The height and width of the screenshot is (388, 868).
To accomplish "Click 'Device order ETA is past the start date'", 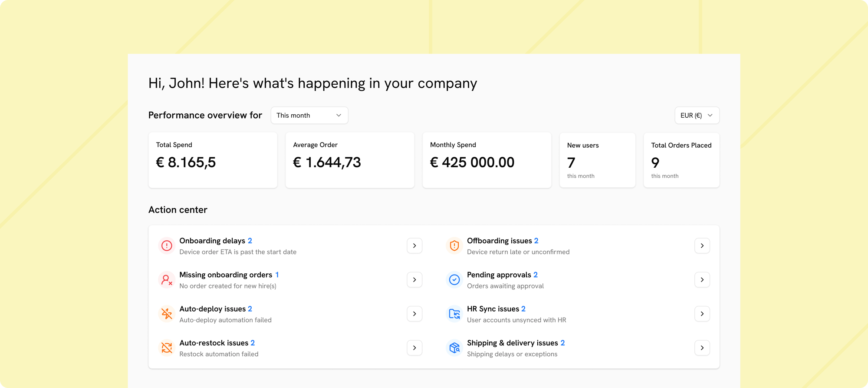I will click(x=238, y=252).
